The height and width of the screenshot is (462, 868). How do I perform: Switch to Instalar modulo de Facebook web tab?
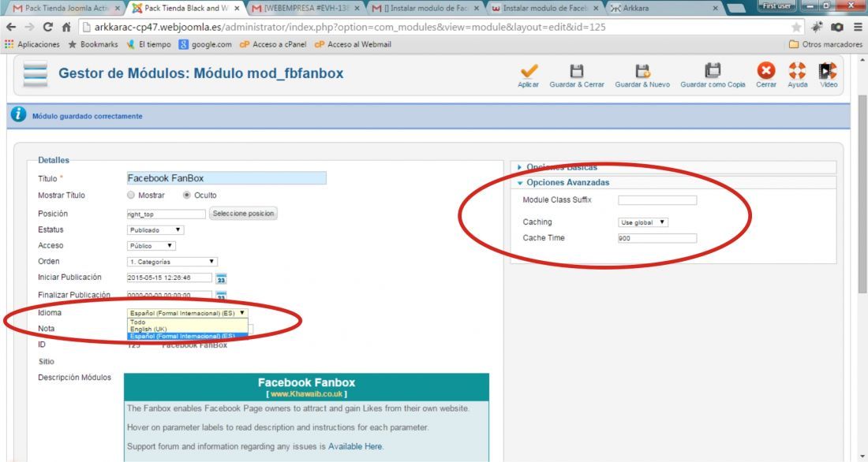(544, 8)
